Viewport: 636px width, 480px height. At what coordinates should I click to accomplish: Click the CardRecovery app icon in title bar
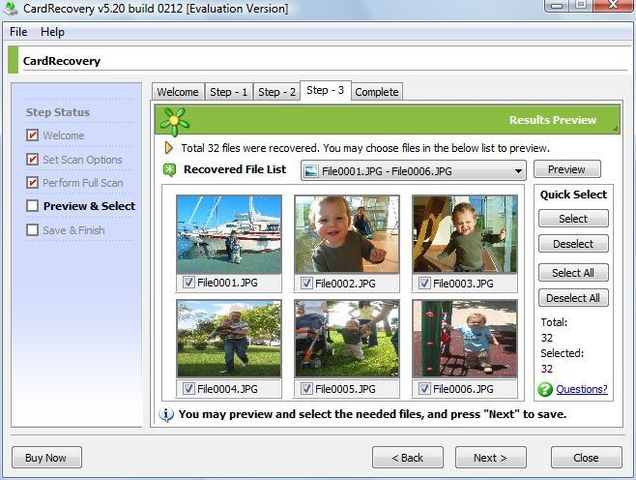coord(10,8)
